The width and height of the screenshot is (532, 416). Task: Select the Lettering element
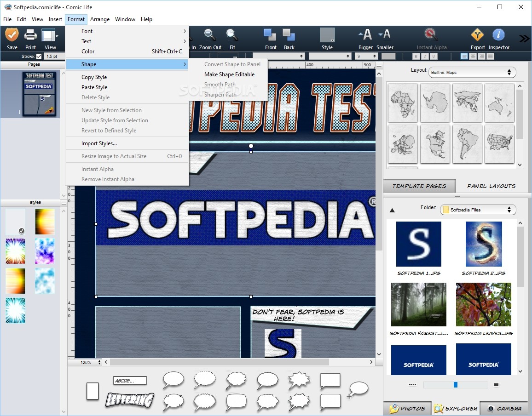pyautogui.click(x=130, y=400)
